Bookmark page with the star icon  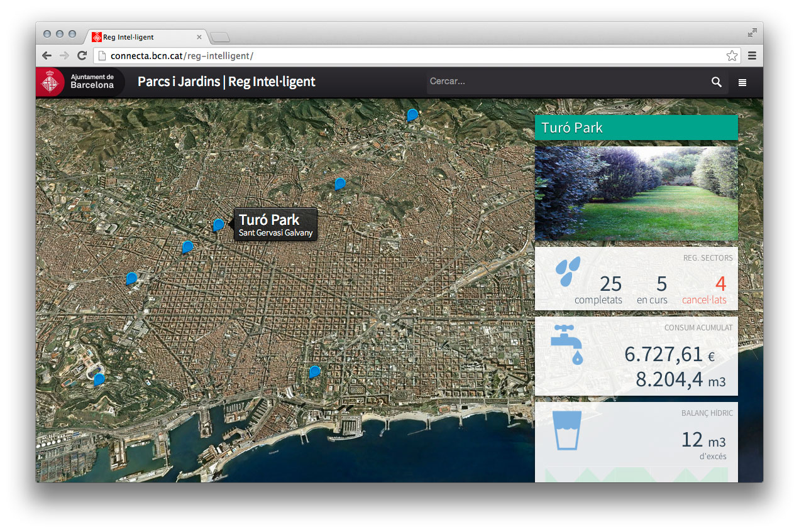coord(732,56)
